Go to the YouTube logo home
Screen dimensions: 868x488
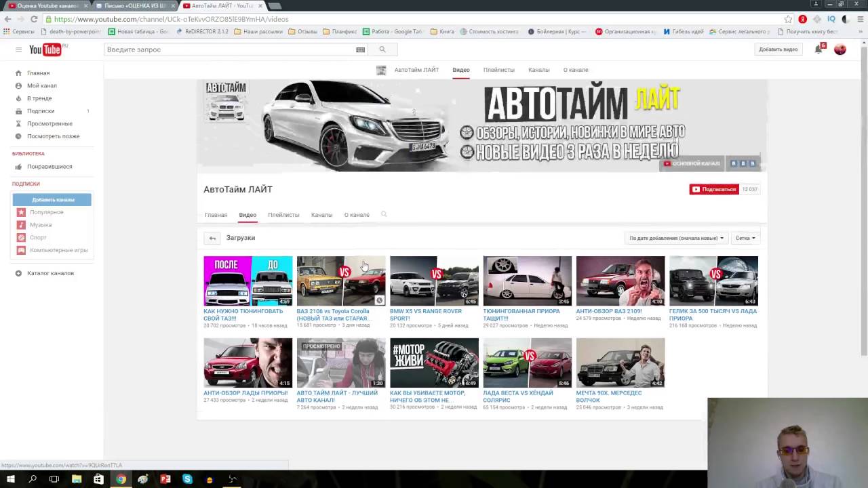pyautogui.click(x=46, y=49)
